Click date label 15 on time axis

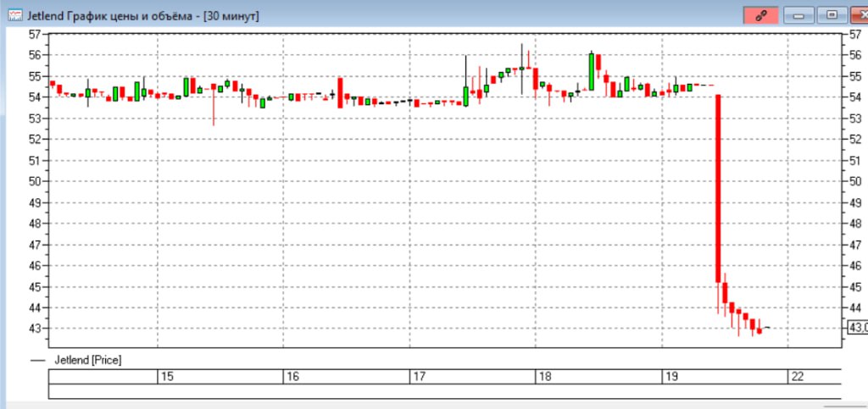tap(168, 377)
